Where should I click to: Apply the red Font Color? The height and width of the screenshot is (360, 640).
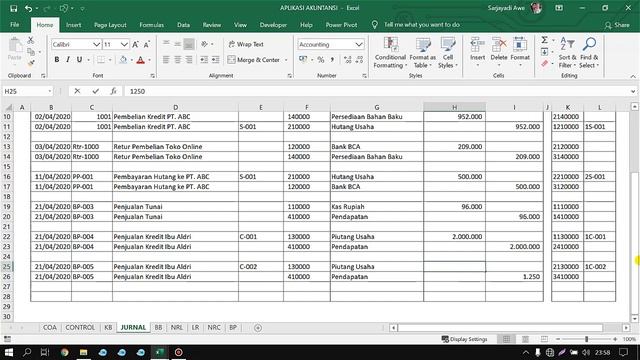click(x=140, y=60)
